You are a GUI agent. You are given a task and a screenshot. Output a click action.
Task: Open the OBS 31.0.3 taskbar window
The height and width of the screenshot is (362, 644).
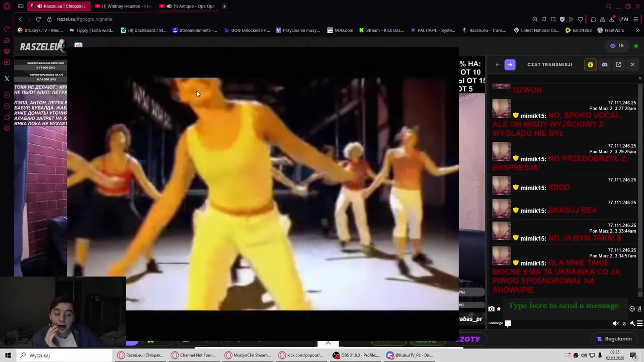tap(356, 355)
